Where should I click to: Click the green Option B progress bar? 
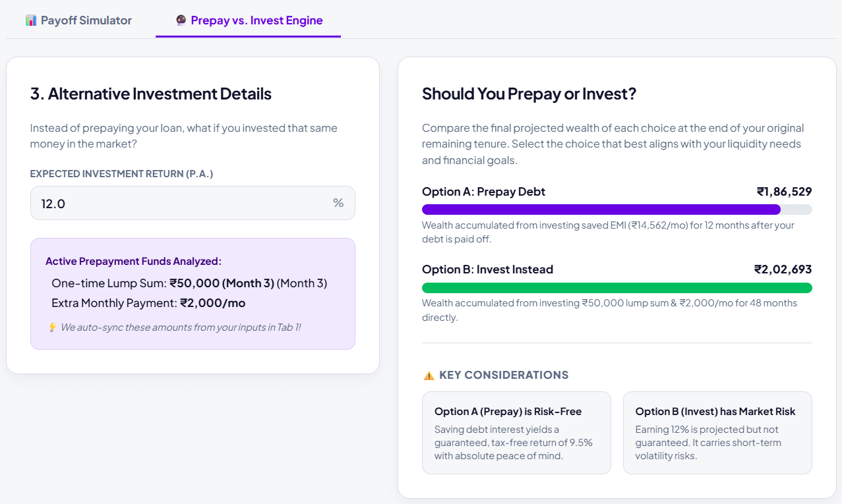point(617,288)
